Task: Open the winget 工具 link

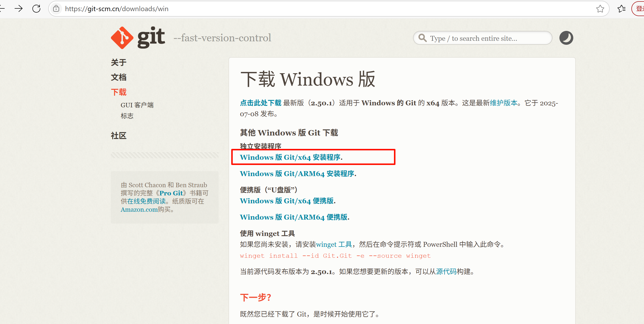Action: coord(334,244)
